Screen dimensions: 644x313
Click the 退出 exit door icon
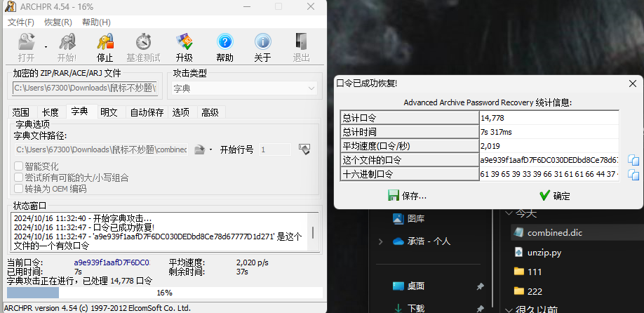[x=301, y=42]
